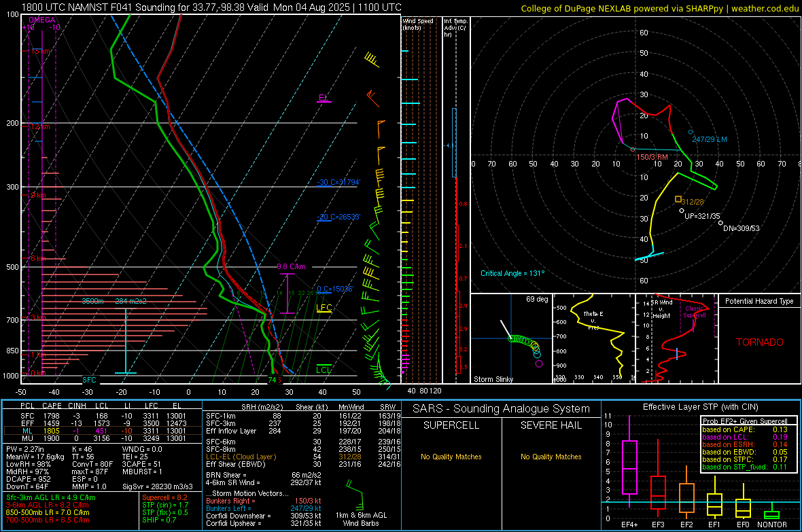This screenshot has width=802, height=532.
Task: Click the 'Critical Angle = 131°' text
Action: [x=512, y=273]
